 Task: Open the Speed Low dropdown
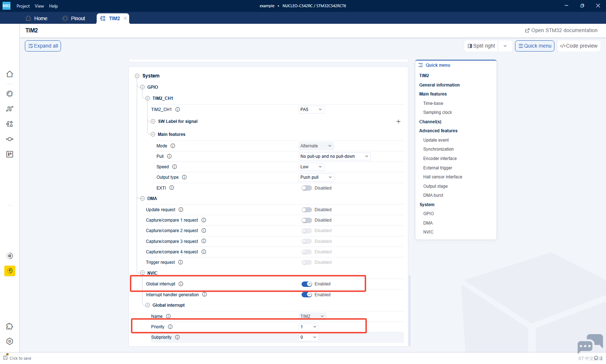pos(311,167)
